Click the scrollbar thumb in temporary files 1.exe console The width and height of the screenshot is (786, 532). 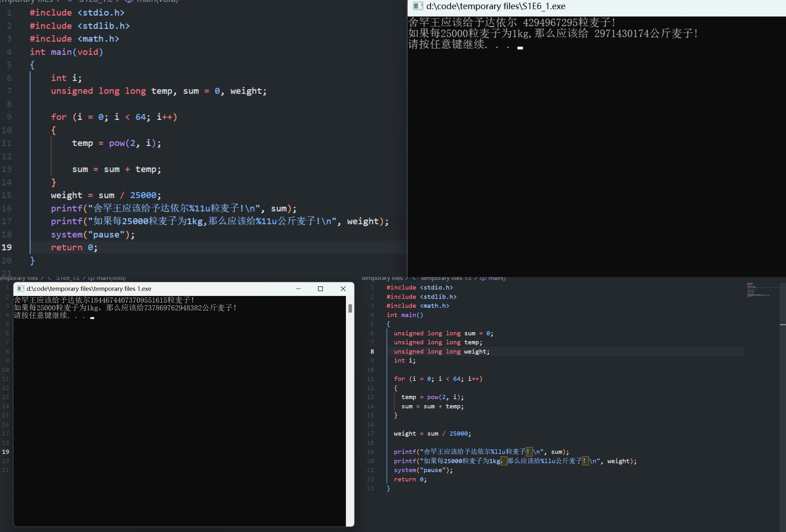pos(350,308)
